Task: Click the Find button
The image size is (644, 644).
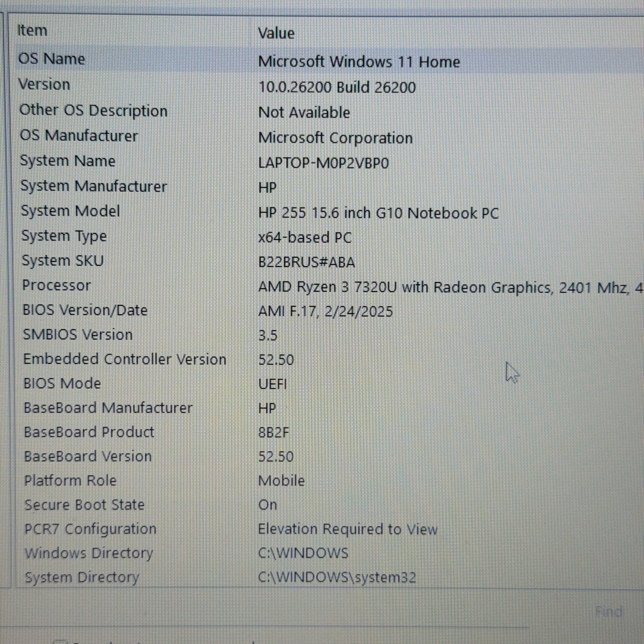Action: (x=609, y=612)
